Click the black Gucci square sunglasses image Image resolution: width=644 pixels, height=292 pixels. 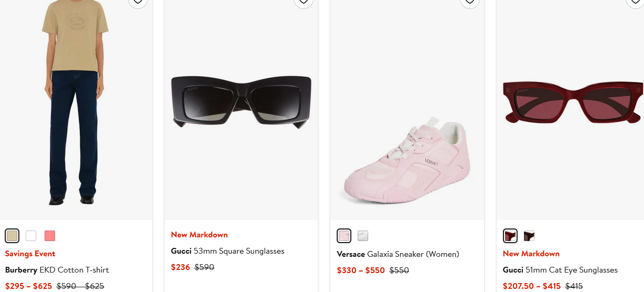(241, 101)
